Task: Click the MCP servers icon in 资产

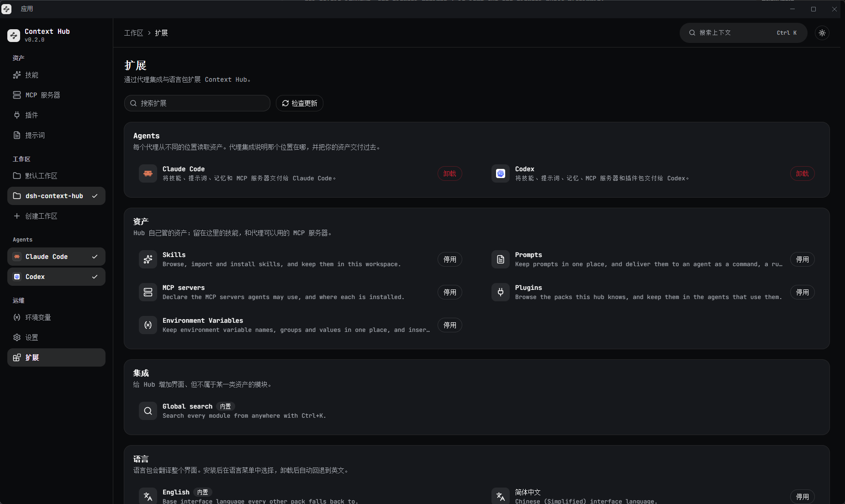Action: [148, 292]
